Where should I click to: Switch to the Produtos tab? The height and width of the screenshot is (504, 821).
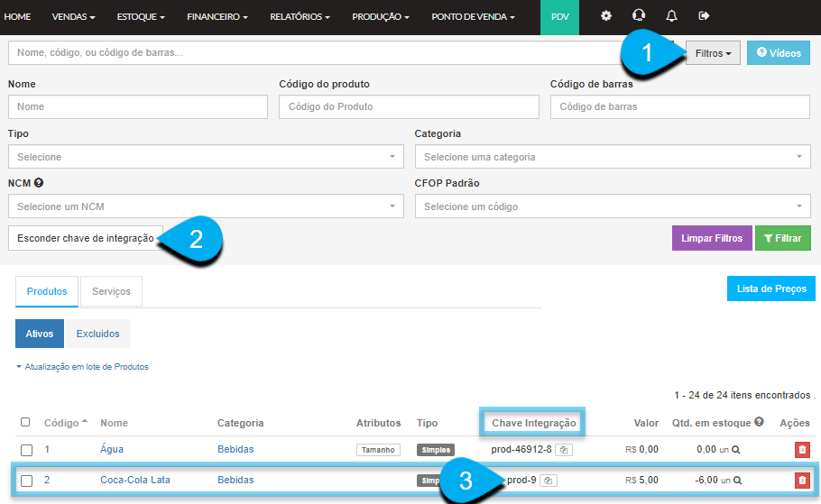(x=47, y=291)
